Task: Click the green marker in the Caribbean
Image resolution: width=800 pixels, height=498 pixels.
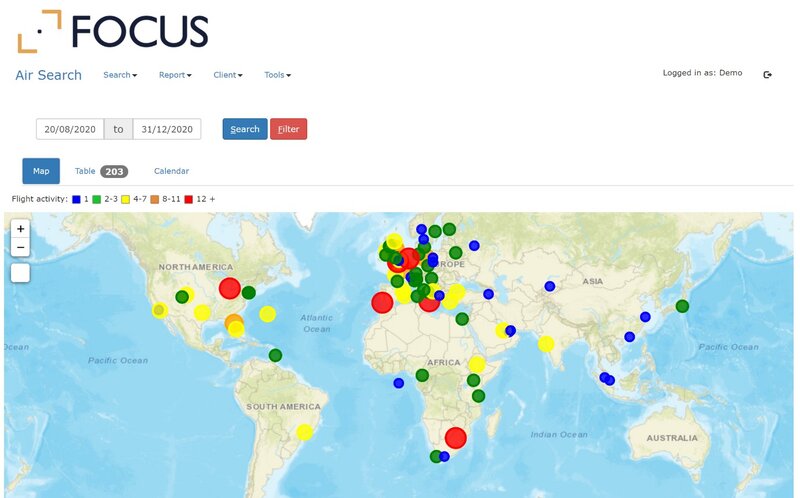Action: [276, 355]
